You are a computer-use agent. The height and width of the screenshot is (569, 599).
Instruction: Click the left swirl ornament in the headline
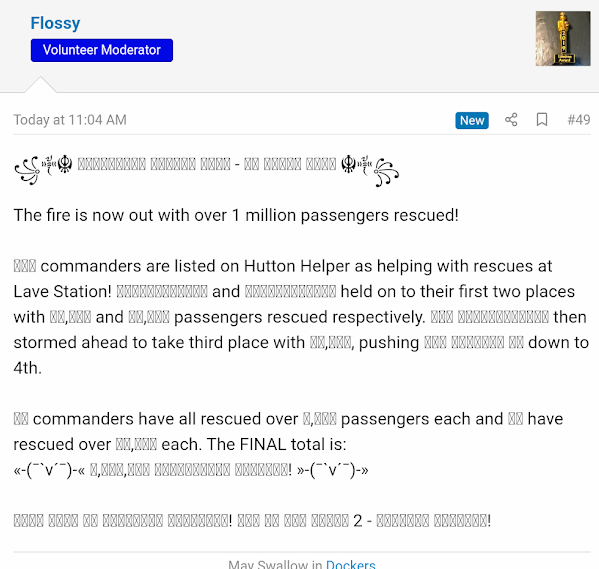[x=27, y=170]
